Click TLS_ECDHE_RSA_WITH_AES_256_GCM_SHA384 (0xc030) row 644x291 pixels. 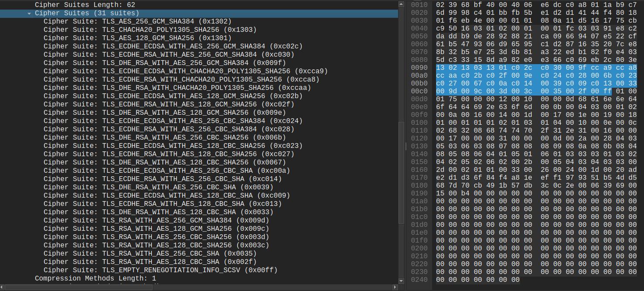pyautogui.click(x=199, y=55)
